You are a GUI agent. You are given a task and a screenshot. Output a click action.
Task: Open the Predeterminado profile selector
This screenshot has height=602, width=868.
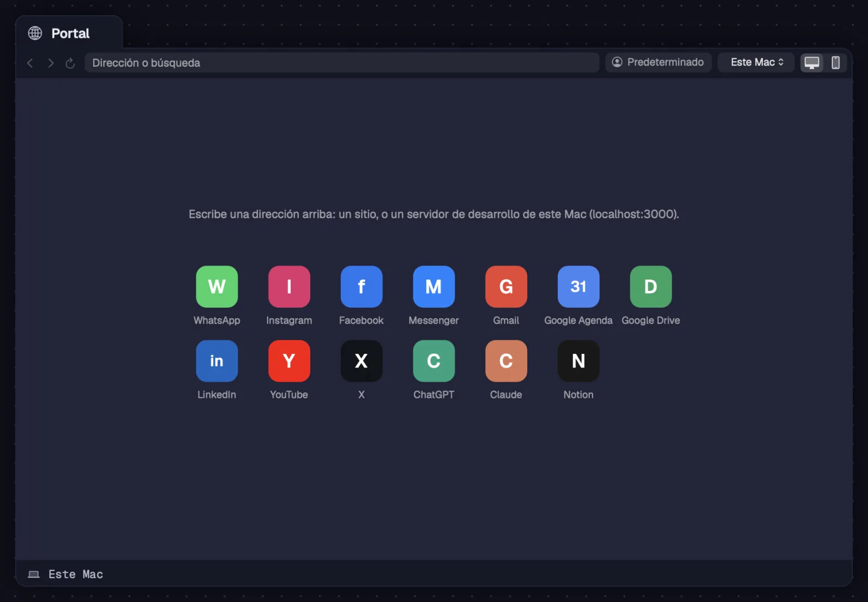[x=658, y=62]
